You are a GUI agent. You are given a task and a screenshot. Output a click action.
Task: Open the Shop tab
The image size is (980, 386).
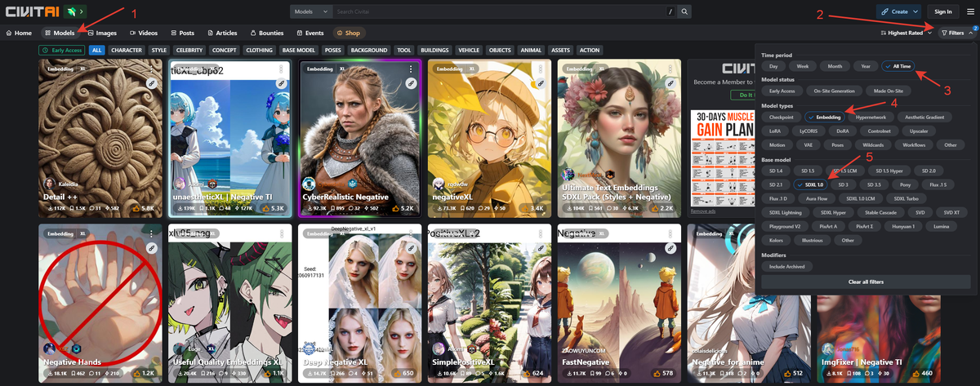pyautogui.click(x=349, y=33)
